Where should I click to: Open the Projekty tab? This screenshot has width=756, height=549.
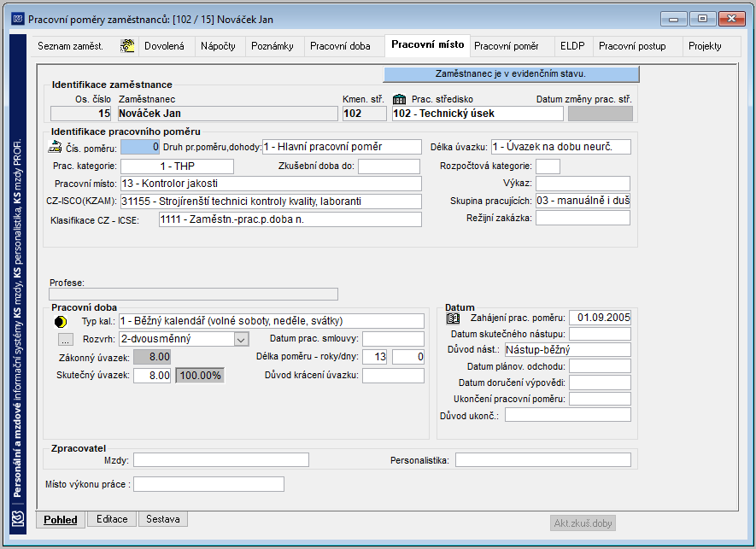[x=705, y=46]
